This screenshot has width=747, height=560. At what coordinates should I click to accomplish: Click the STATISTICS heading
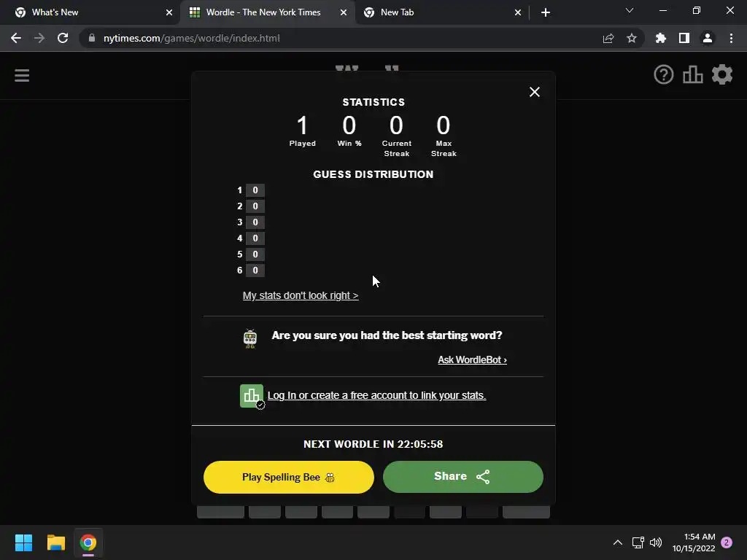[x=373, y=102]
